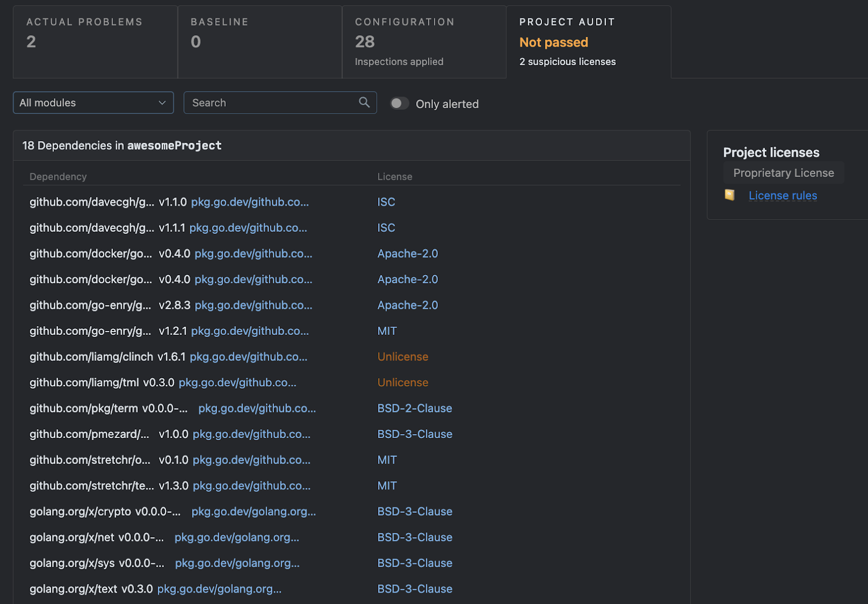Viewport: 868px width, 604px height.
Task: Open pkg.go.dev link for golang.org/x/net
Action: pos(237,537)
